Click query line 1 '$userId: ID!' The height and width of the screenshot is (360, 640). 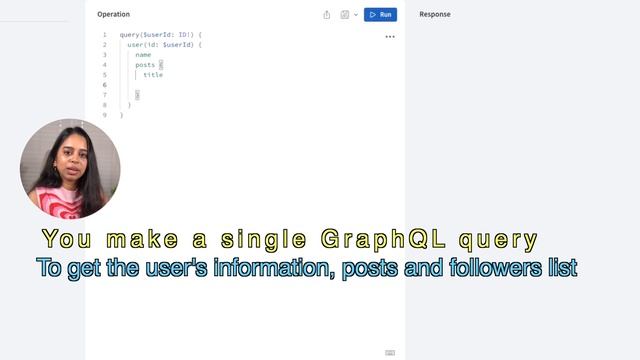click(168, 35)
